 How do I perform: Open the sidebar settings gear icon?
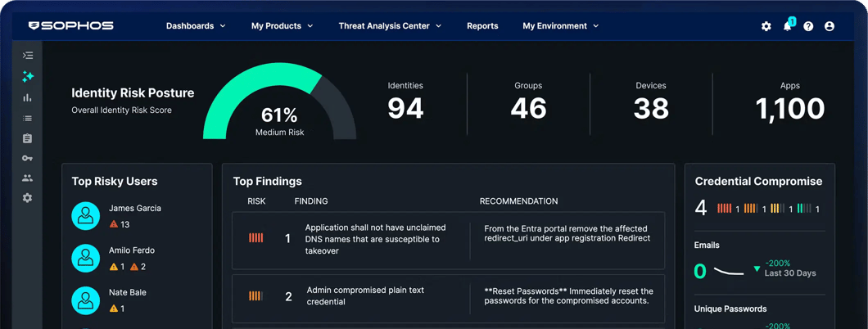[28, 198]
